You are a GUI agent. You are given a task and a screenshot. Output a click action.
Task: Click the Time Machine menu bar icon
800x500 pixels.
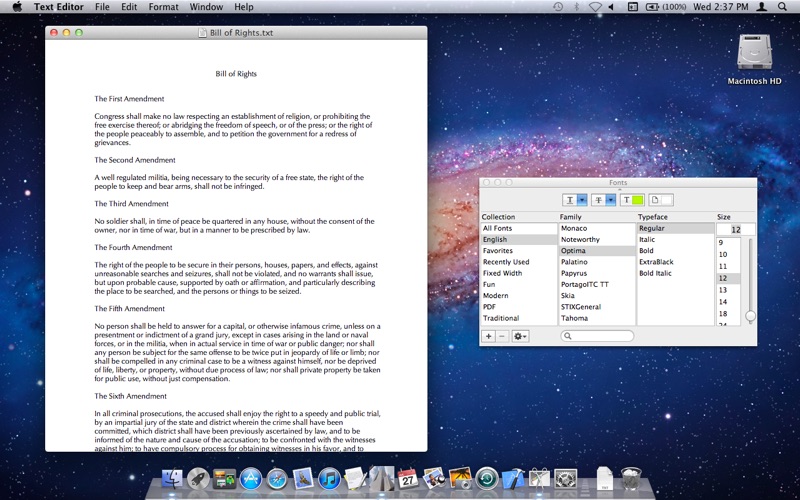coord(559,7)
